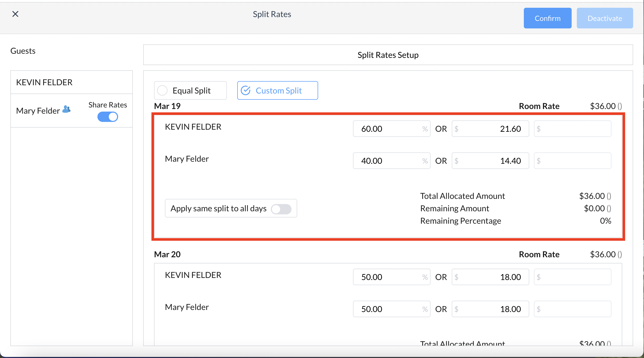
Task: Enable Apply same split to all days
Action: [x=281, y=209]
